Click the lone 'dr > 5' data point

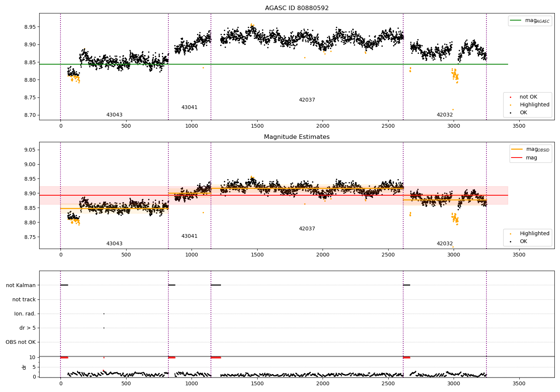pos(104,328)
